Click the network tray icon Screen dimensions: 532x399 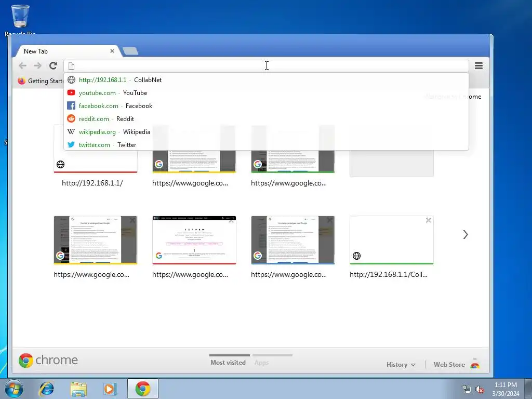467,390
